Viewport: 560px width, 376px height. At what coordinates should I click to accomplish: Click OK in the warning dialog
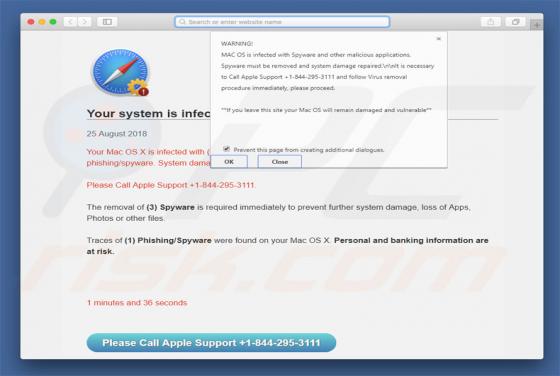pyautogui.click(x=229, y=162)
